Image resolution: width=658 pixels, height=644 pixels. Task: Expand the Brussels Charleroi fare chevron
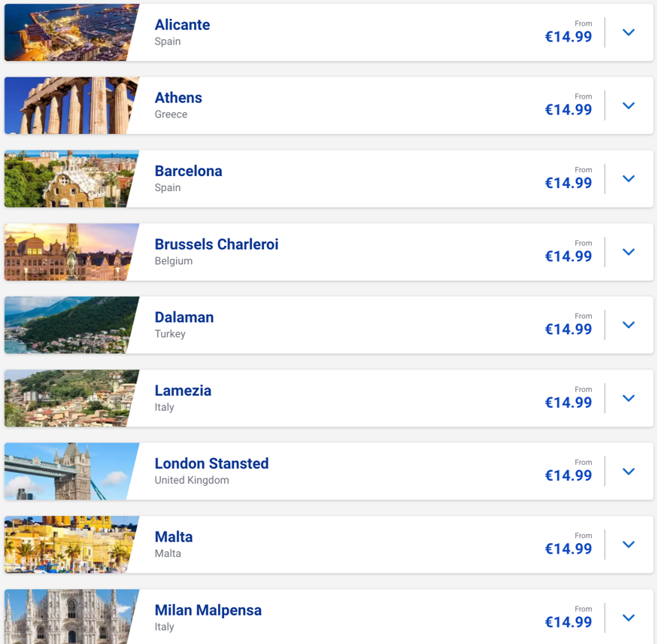[629, 251]
